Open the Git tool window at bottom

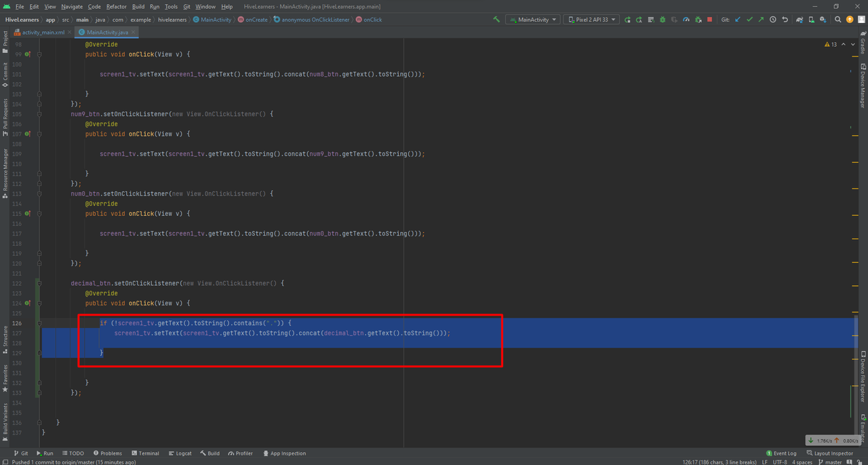tap(21, 453)
